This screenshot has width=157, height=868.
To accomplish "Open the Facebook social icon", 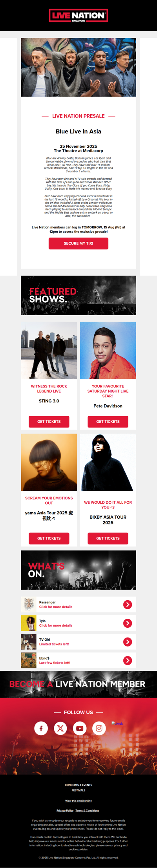I will 41,728.
